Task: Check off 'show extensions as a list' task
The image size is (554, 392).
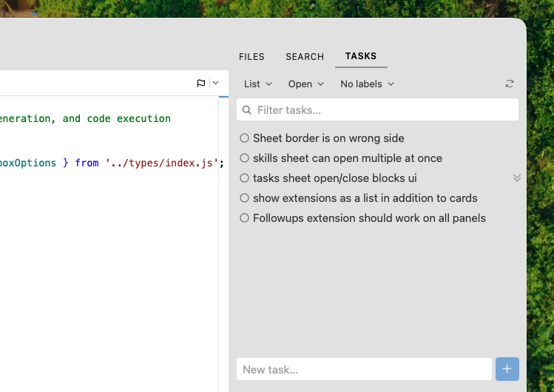Action: 244,197
